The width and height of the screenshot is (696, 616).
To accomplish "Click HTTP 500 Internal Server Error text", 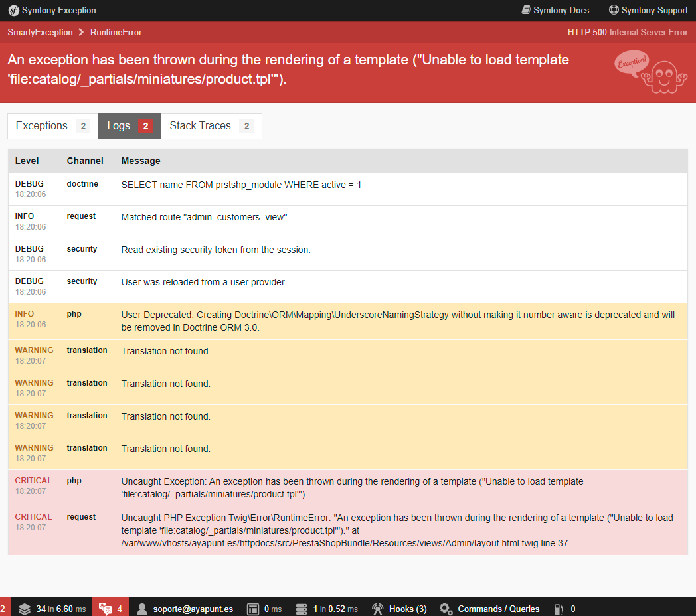I will (x=627, y=32).
